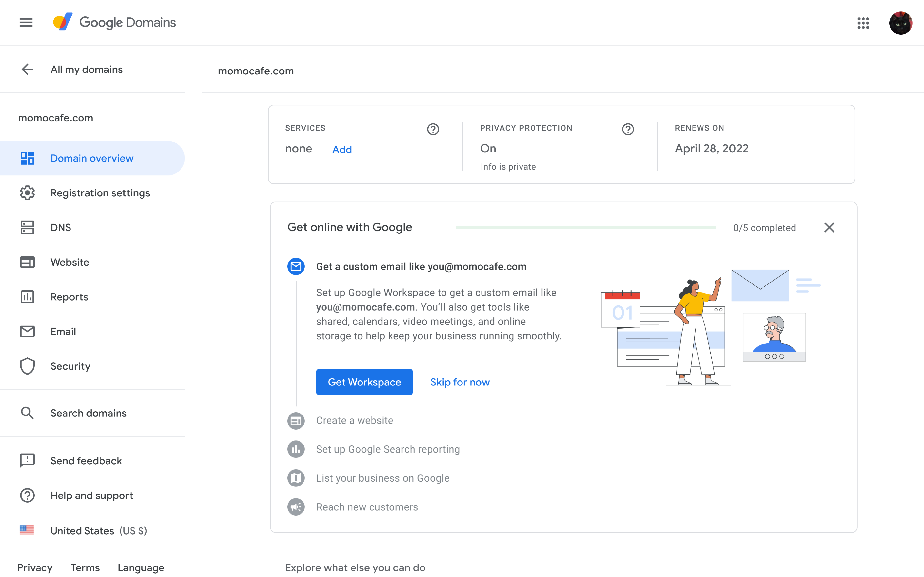Close the Get online with Google card
This screenshot has width=924, height=577.
[x=829, y=227]
